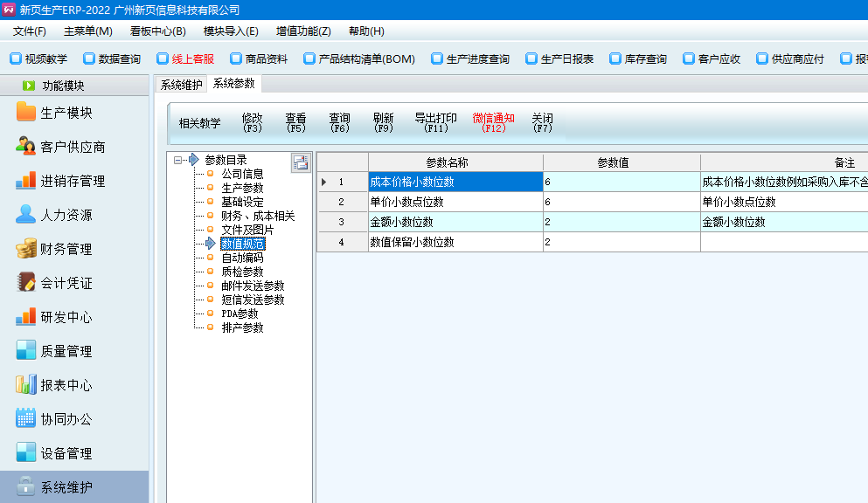This screenshot has height=503, width=868.
Task: Switch to the 系统维护 tab
Action: point(181,85)
